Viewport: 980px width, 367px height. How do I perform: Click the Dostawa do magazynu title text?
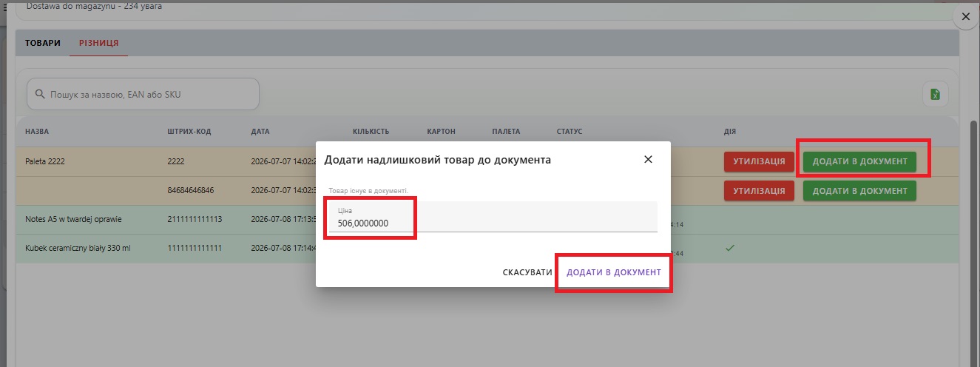[x=94, y=6]
